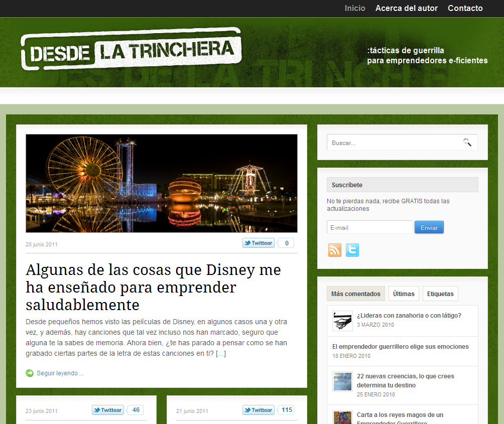Focus the E-mail subscription field
The image size is (504, 424).
tap(369, 227)
